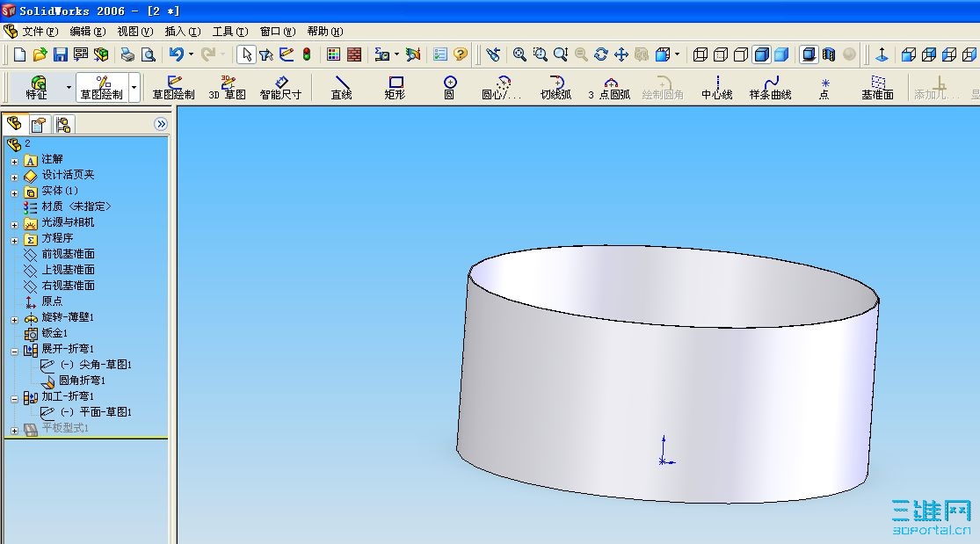Create a new document
The height and width of the screenshot is (544, 980).
click(19, 55)
